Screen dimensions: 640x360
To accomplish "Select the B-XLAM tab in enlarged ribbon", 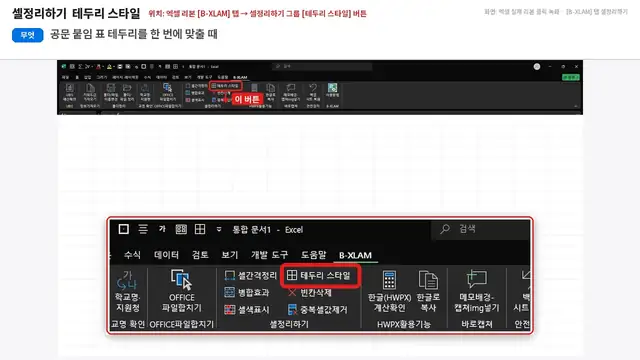I will click(x=355, y=255).
